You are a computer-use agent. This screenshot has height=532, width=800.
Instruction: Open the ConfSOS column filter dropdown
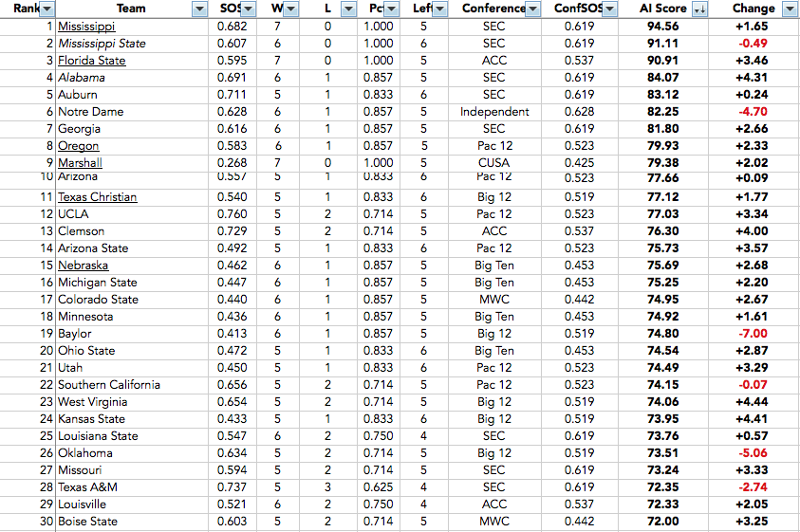(x=609, y=9)
